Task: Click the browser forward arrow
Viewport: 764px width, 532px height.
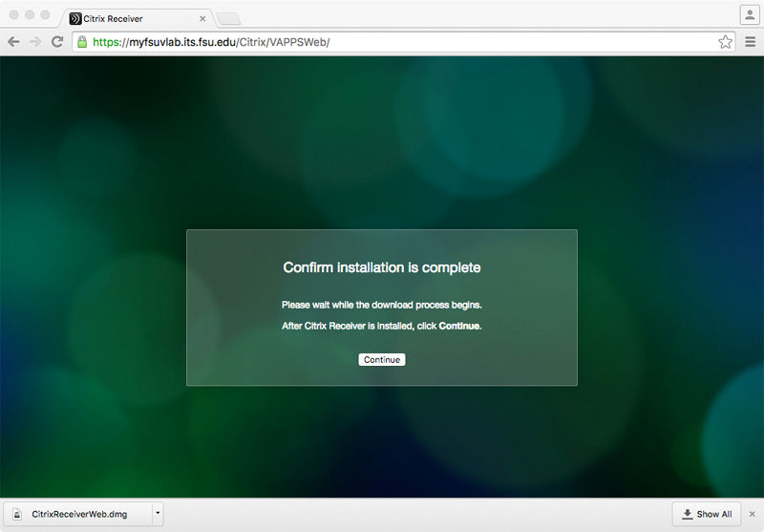Action: [x=35, y=42]
